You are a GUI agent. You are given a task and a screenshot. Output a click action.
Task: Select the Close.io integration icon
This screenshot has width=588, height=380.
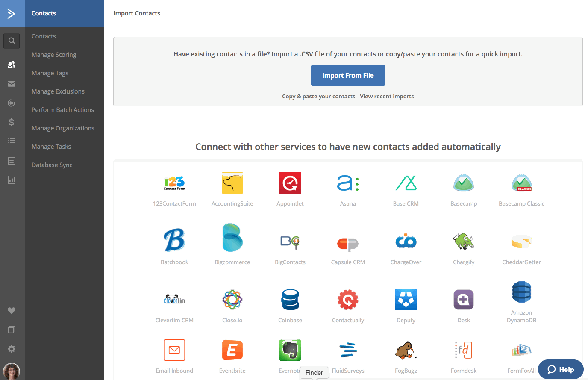point(232,299)
